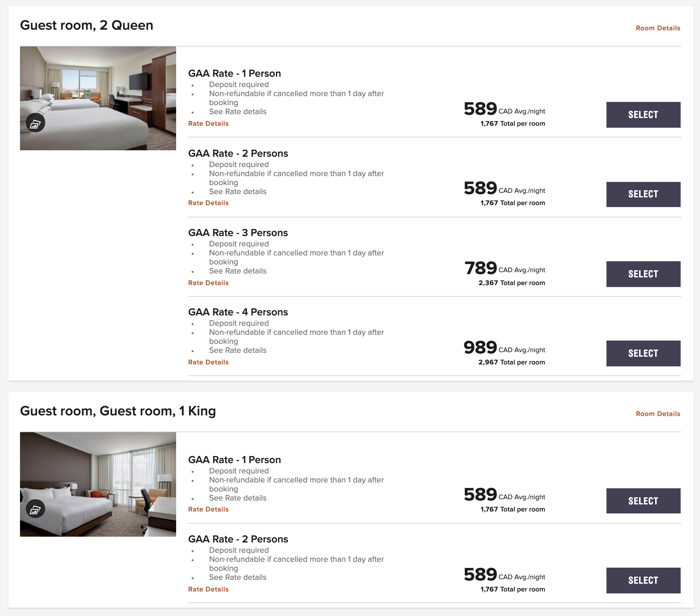Open Room Details for Guest room, 1 King

point(657,414)
